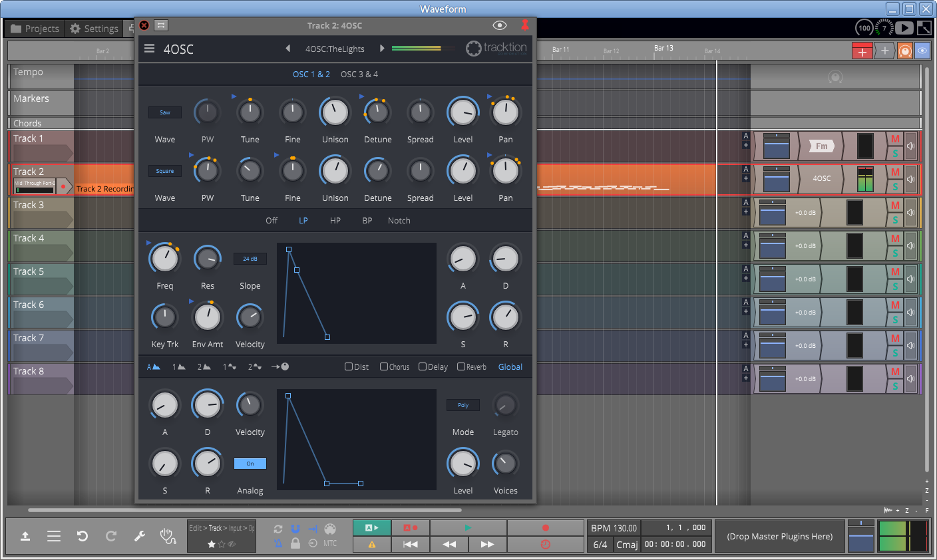This screenshot has width=937, height=560.
Task: Click the undo icon
Action: [x=83, y=536]
